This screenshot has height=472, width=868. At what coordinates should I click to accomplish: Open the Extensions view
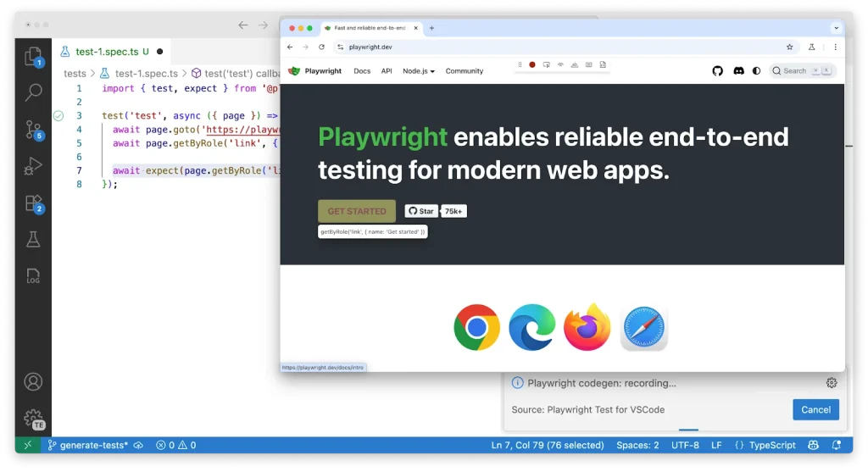tap(33, 203)
